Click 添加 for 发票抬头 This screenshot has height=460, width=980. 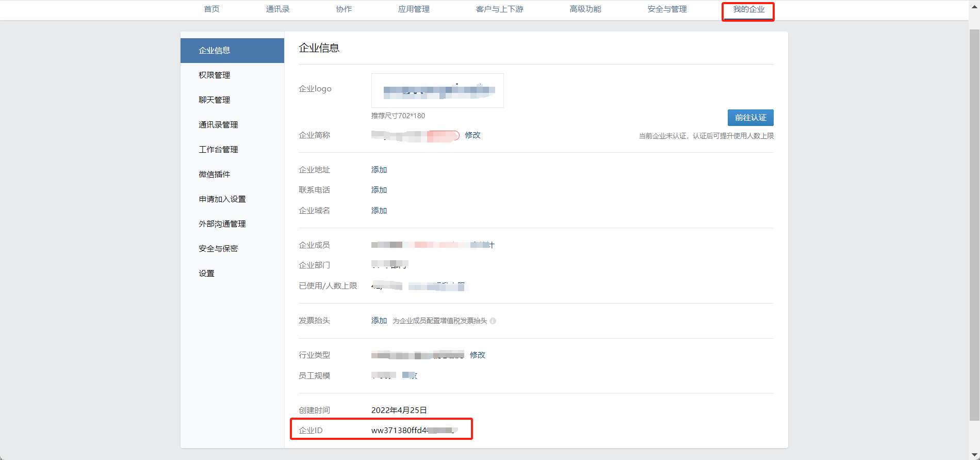pyautogui.click(x=379, y=321)
